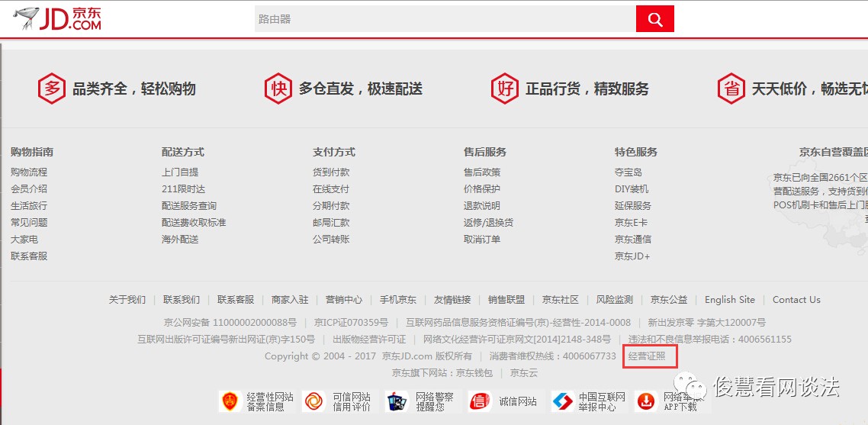
Task: Open the 京东钱包 link
Action: 474,373
